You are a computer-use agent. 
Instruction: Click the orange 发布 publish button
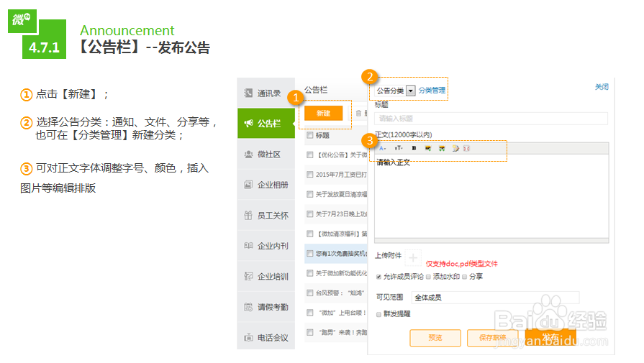tap(550, 338)
